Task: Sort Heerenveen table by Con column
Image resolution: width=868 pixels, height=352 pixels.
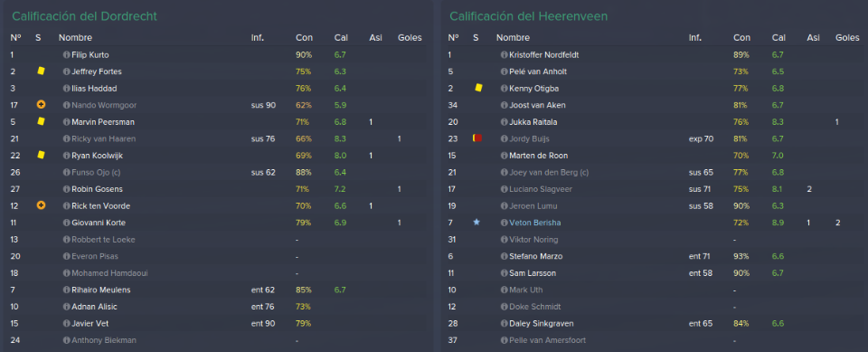Action: [741, 38]
